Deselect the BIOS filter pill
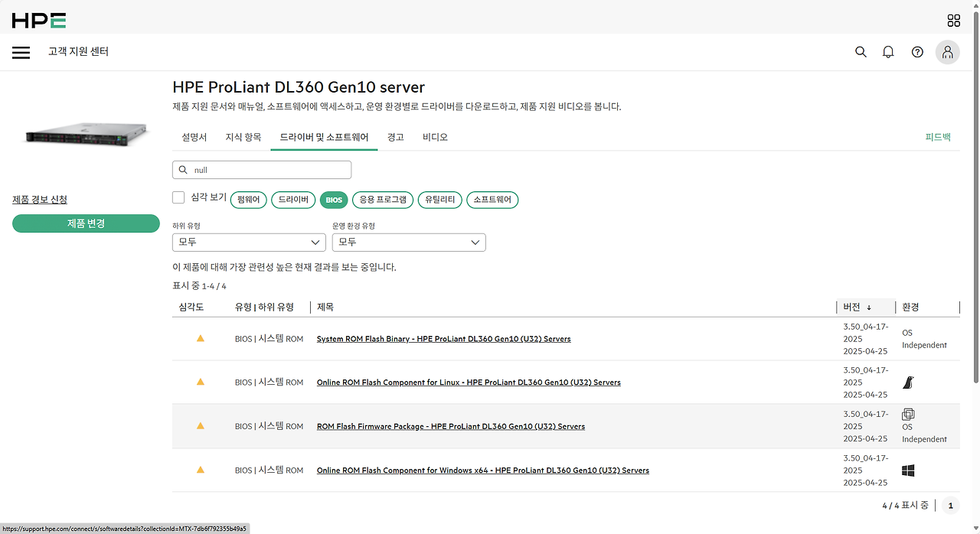Viewport: 980px width, 534px height. pos(333,199)
